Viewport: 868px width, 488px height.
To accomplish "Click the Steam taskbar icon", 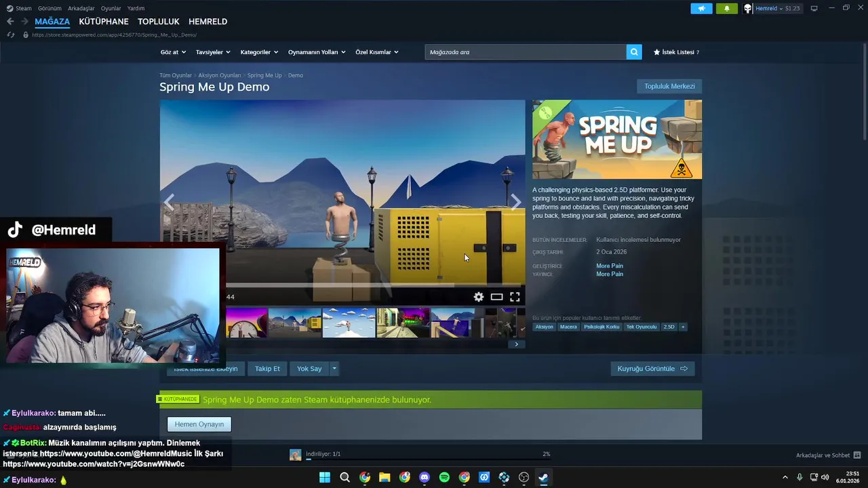I will [x=543, y=477].
